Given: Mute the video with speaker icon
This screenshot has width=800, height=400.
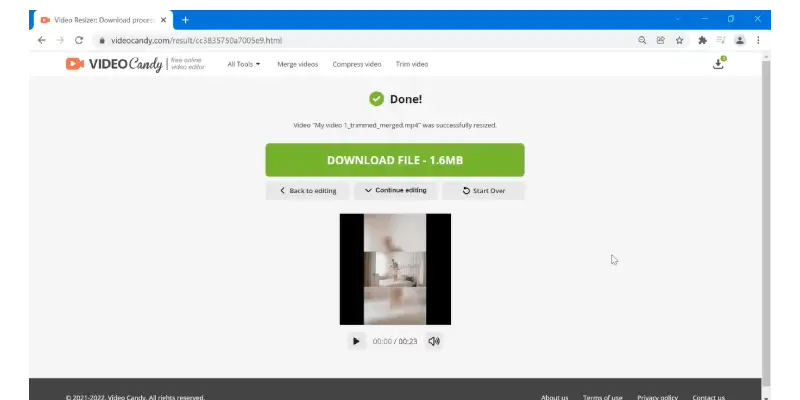Looking at the screenshot, I should [x=434, y=341].
